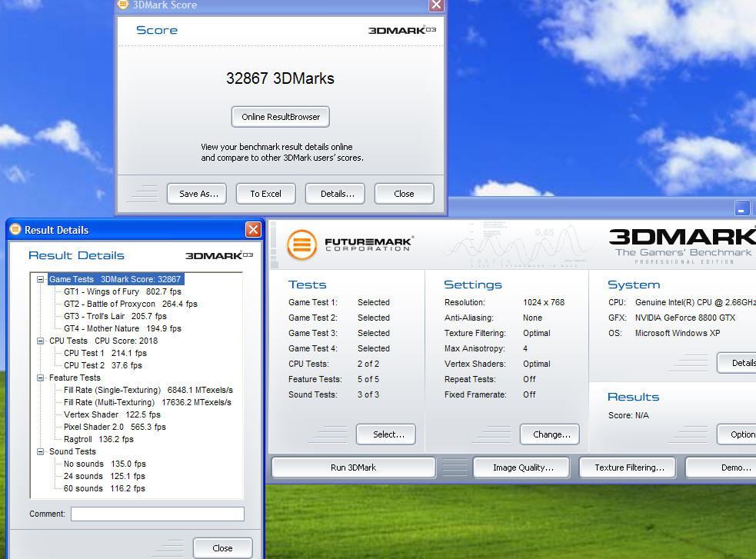Viewport: 756px width, 559px height.
Task: Click the 32867 3DMarks score text
Action: click(x=280, y=78)
